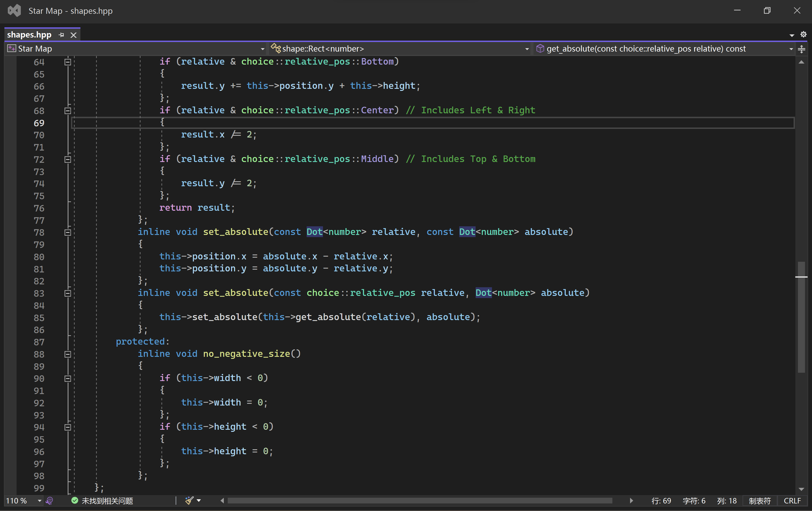The image size is (812, 511).
Task: Click line number 76
Action: pos(39,208)
